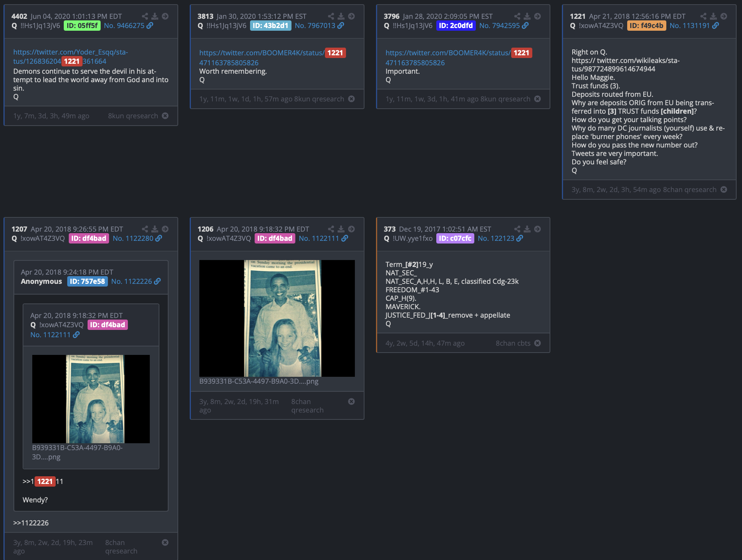The image size is (742, 560).
Task: Open large Obama photo in post 1206
Action: [277, 318]
